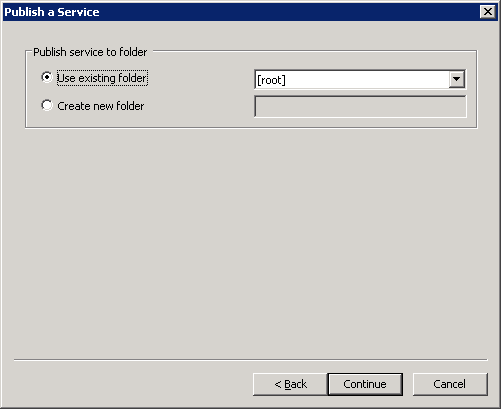Cancel the Publish a Service wizard
The width and height of the screenshot is (501, 409).
[450, 384]
